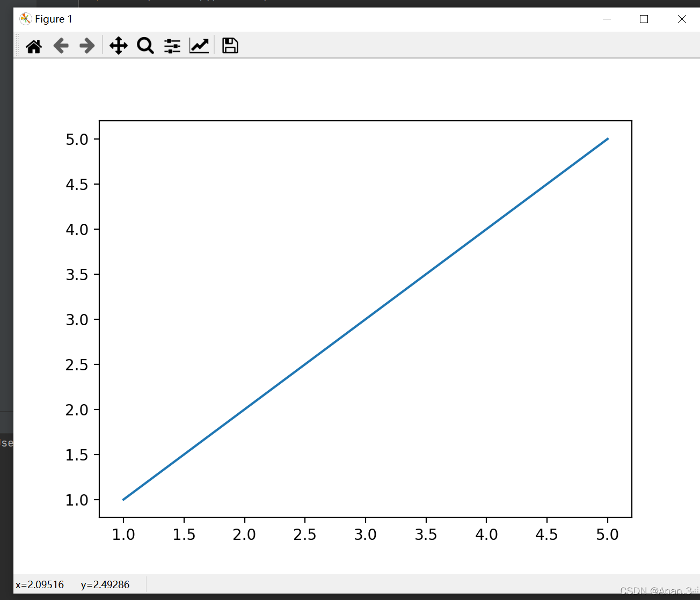Click the y-axis tick label 2.5
700x600 pixels.
pos(77,365)
